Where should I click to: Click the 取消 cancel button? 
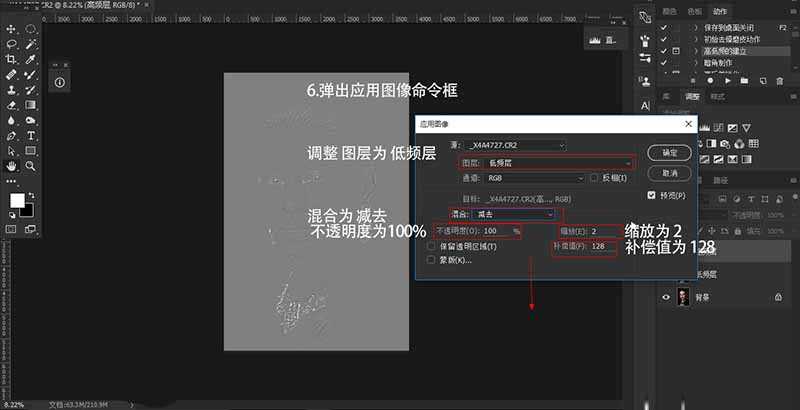pos(669,172)
